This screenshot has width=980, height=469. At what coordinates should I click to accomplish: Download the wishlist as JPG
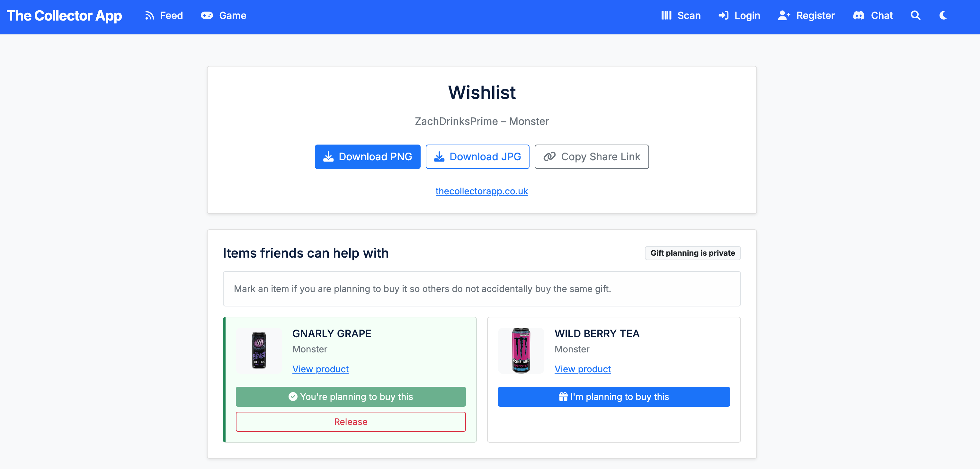477,156
